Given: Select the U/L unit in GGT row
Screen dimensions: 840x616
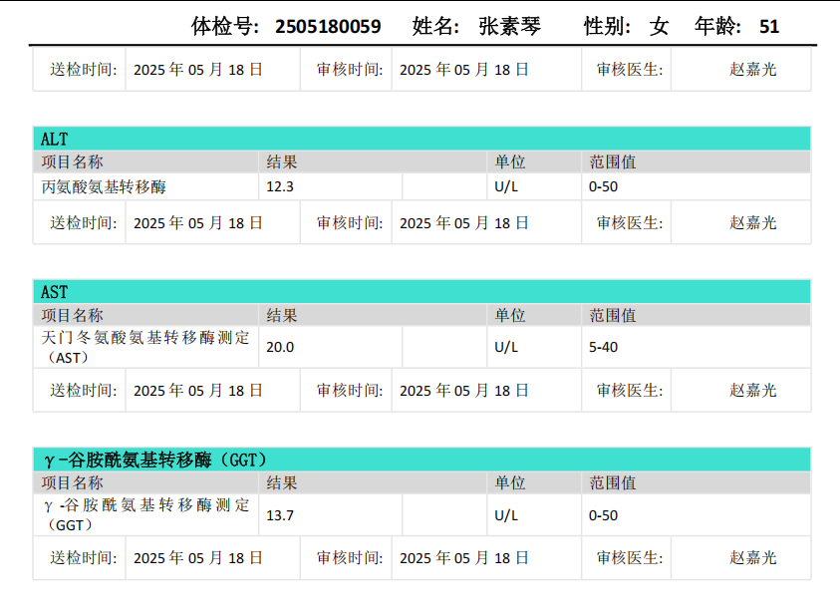Looking at the screenshot, I should pos(506,515).
